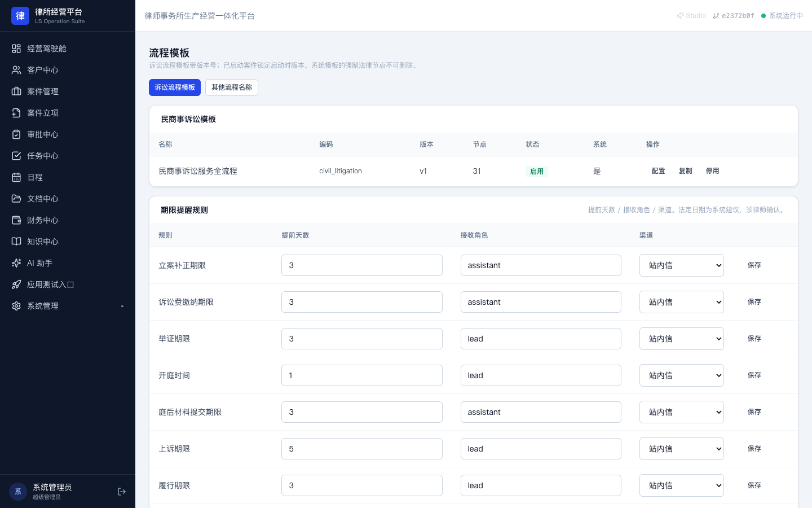This screenshot has height=508, width=812.
Task: Open 应用测试入口 rocket icon
Action: (x=16, y=284)
